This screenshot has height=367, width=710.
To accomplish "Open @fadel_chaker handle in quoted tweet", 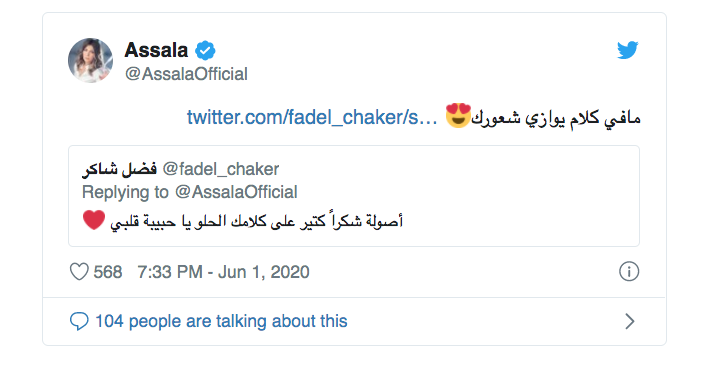I will (x=221, y=169).
